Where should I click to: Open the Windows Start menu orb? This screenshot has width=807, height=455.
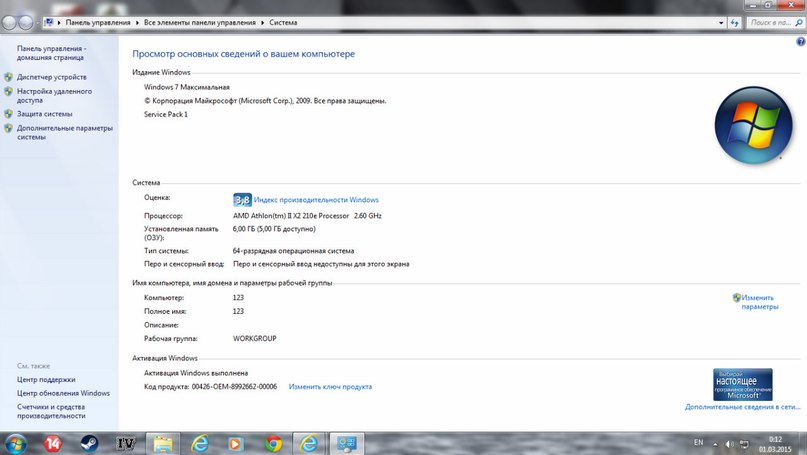(x=15, y=443)
